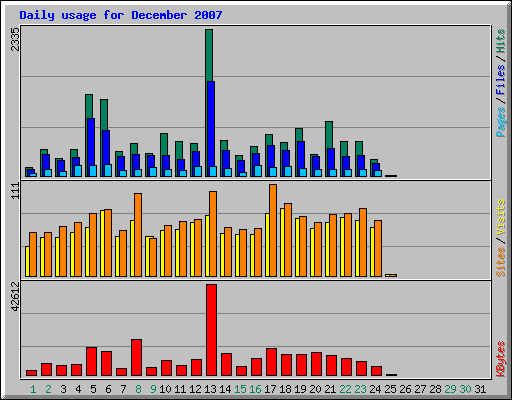The image size is (512, 400).
Task: Click the 'Daily usage for December 2007' title
Action: (121, 15)
